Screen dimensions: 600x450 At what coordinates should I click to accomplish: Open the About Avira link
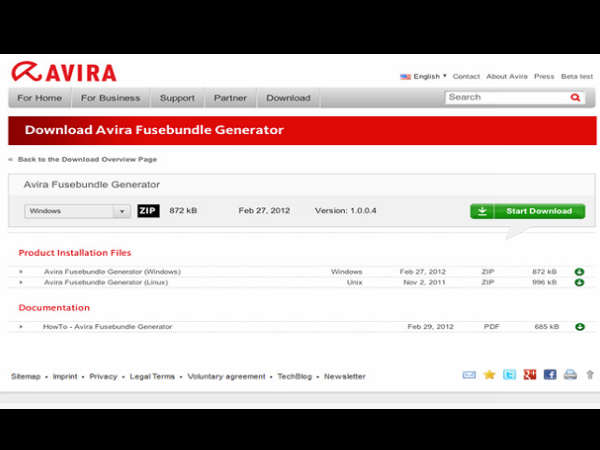click(507, 77)
